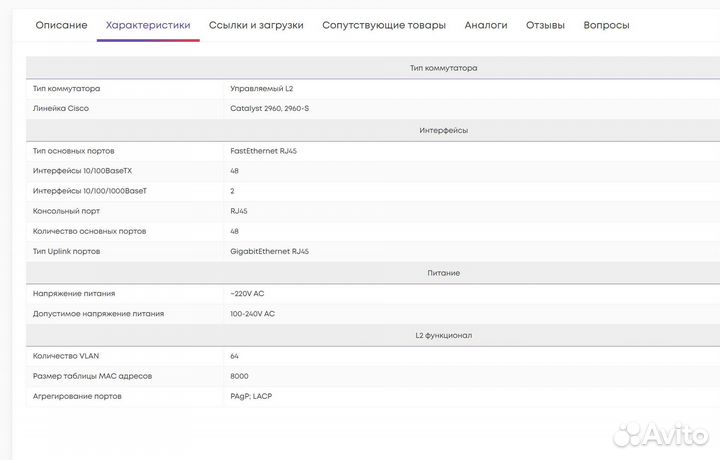Go to the Аналоги tab

(486, 25)
